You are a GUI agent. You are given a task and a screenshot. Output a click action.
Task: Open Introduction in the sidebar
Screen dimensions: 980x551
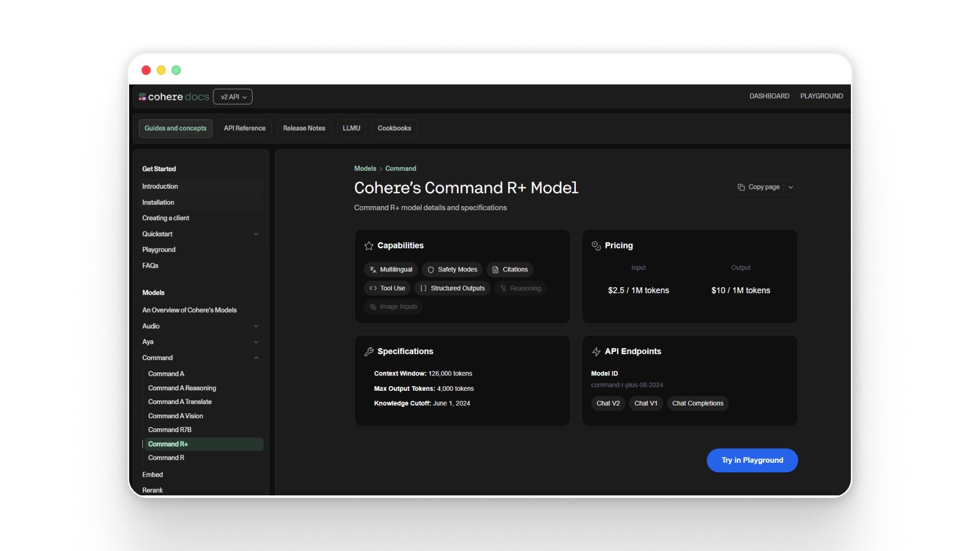coord(201,186)
